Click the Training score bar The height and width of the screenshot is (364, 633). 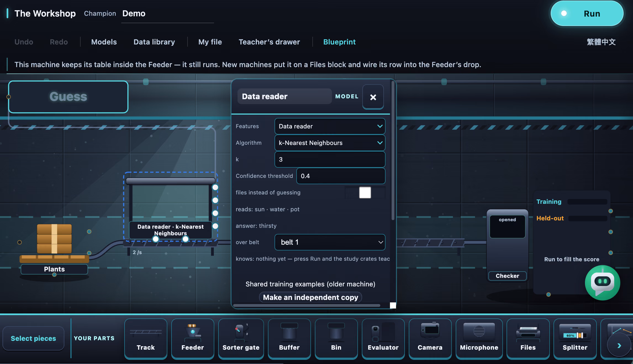pos(587,202)
